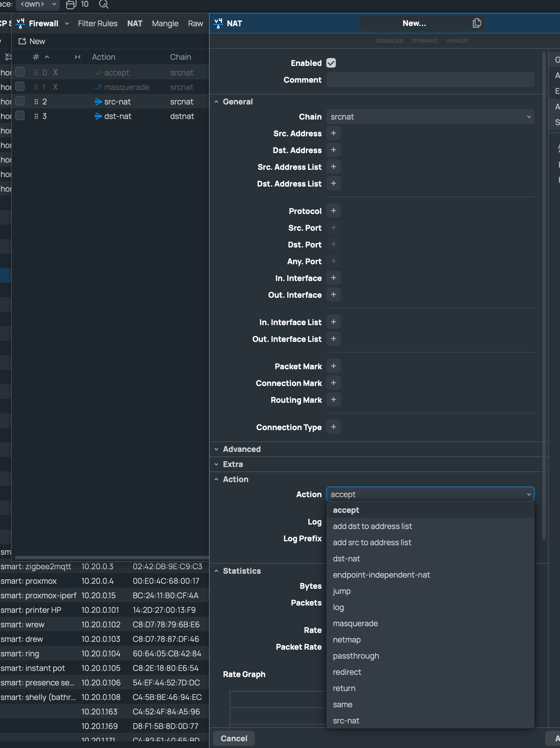The width and height of the screenshot is (560, 748).
Task: Uncheck the Enabled checkbox
Action: [x=332, y=63]
